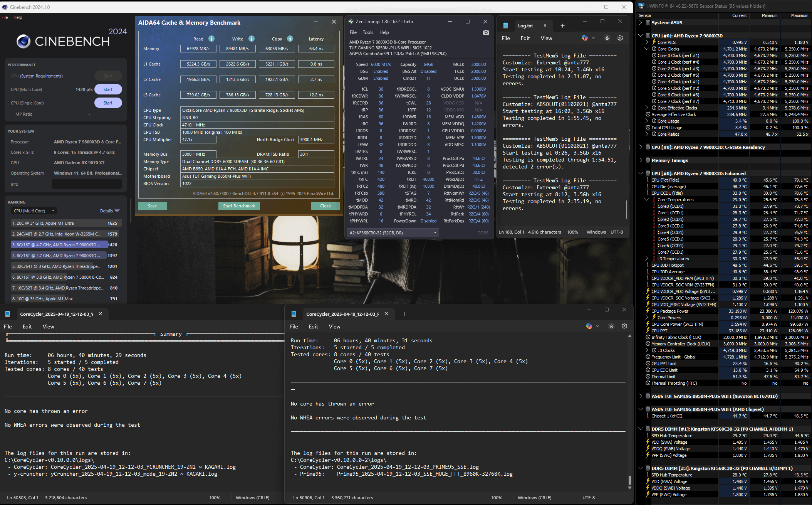This screenshot has height=505, width=812.
Task: Add a new tab in the Log.txt Notepad
Action: [562, 26]
